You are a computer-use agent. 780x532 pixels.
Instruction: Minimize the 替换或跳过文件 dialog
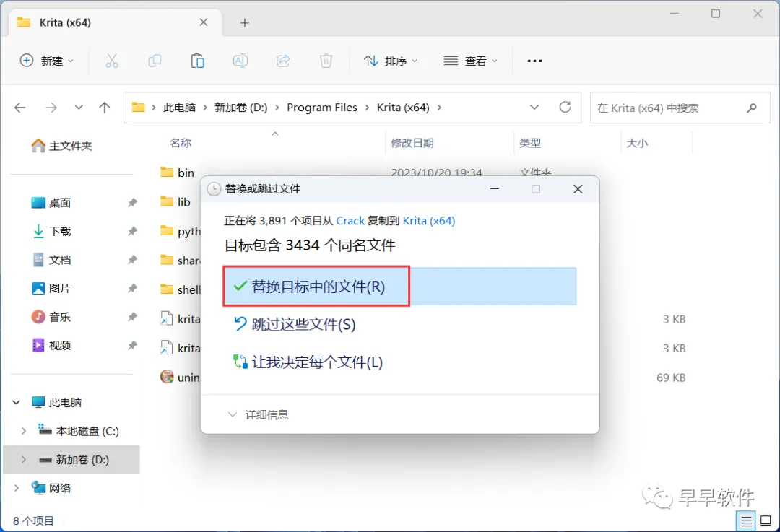click(x=495, y=189)
